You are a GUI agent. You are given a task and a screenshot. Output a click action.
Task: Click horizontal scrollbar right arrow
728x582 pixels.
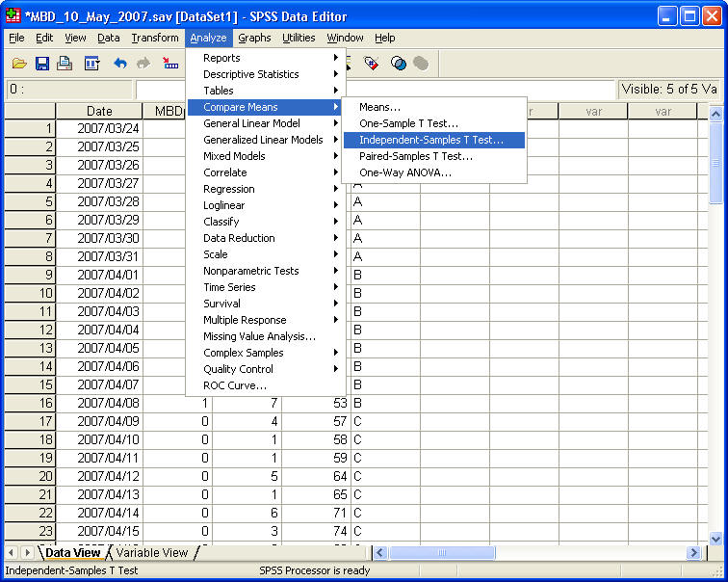(x=693, y=552)
